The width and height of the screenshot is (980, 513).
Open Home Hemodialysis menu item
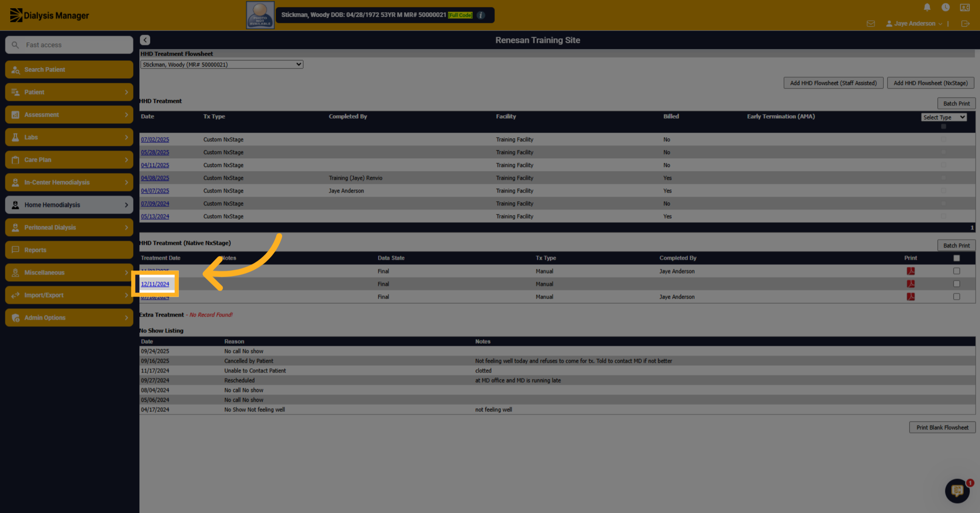click(x=69, y=205)
